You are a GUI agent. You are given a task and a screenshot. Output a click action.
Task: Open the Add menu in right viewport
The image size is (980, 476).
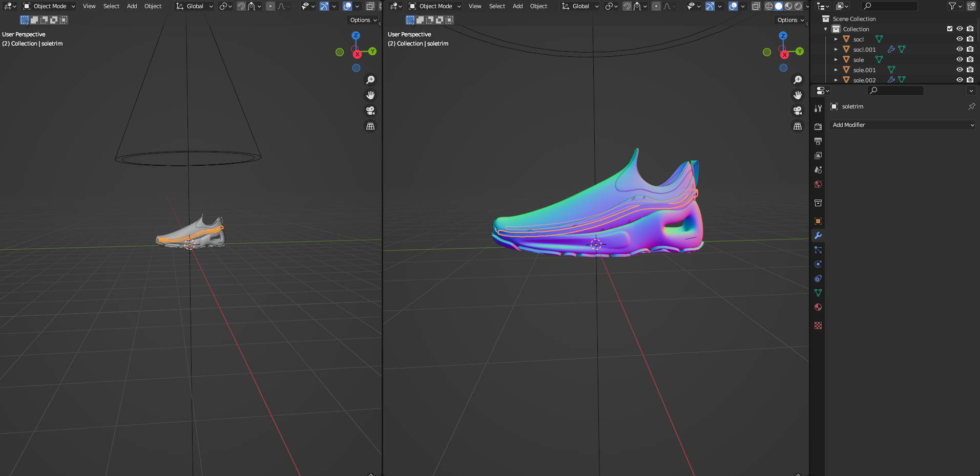click(517, 6)
